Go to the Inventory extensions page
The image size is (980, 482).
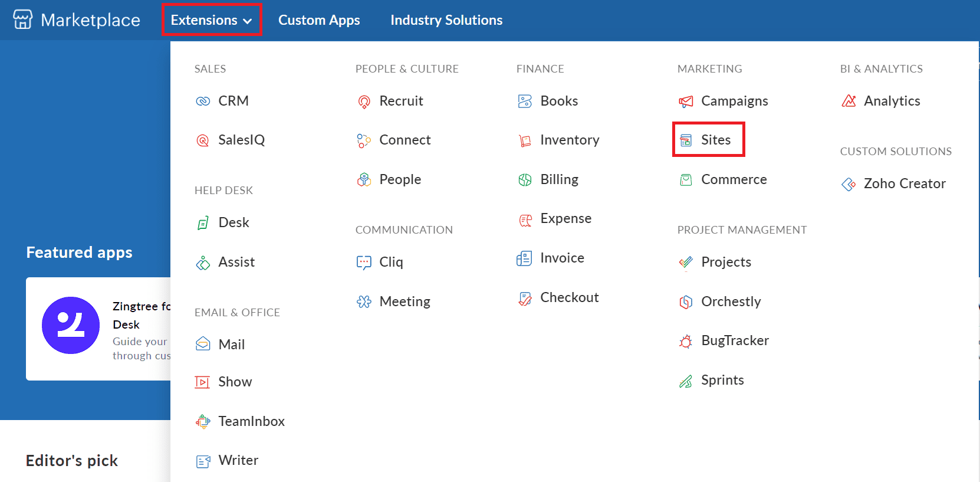pos(569,140)
